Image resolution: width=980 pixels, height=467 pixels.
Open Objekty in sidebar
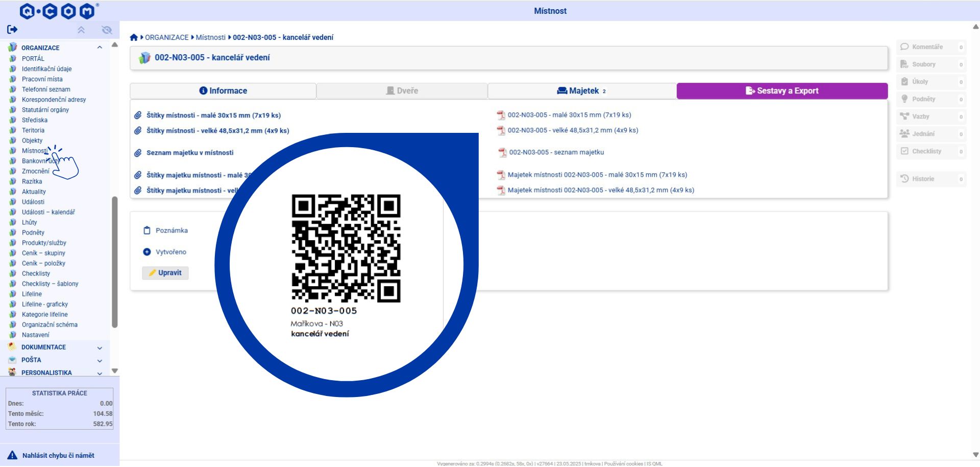click(x=32, y=141)
